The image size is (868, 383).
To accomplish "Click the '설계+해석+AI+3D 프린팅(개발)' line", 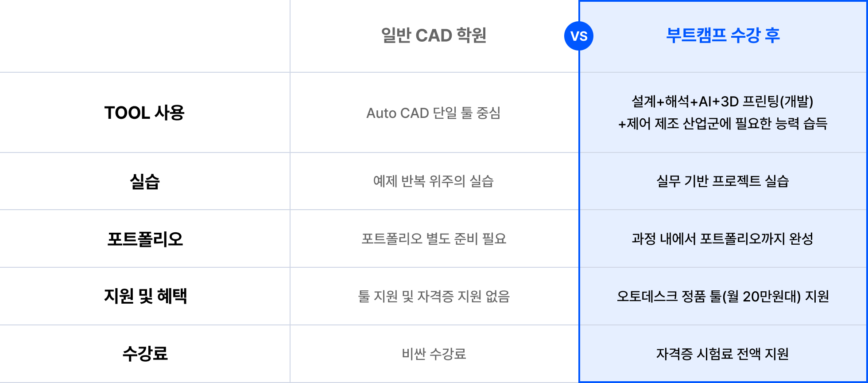I will point(722,102).
